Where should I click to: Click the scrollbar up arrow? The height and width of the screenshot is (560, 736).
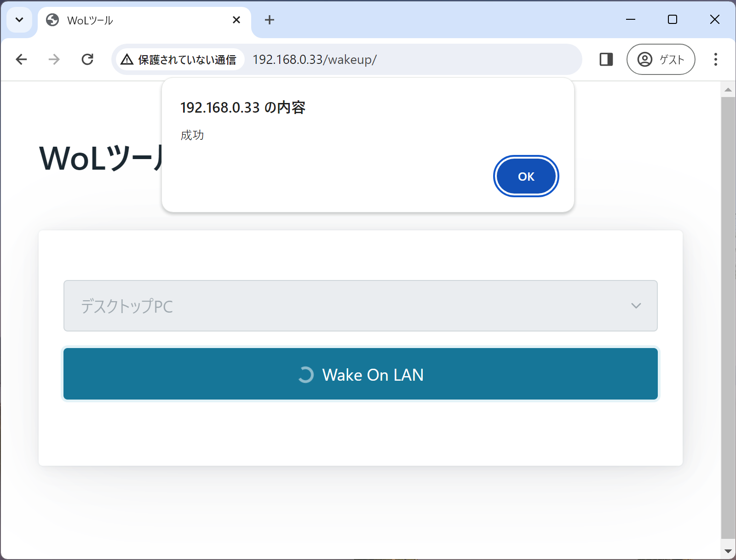pos(728,90)
